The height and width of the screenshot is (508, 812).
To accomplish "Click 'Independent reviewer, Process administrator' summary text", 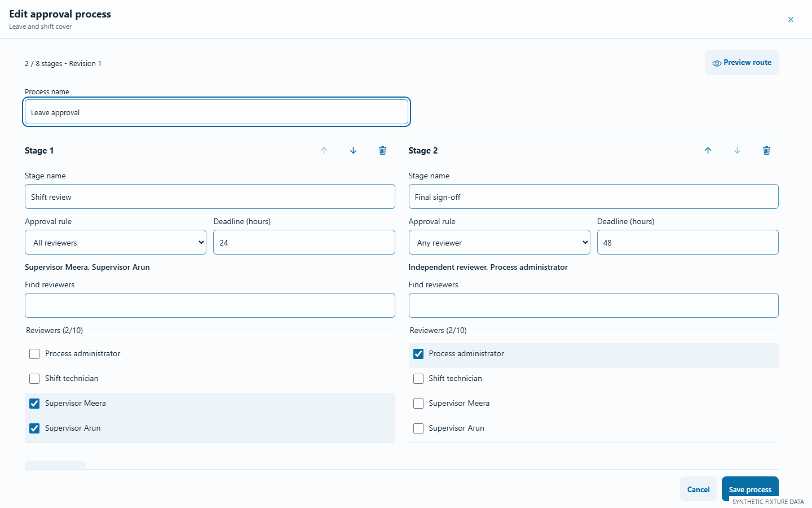I will click(488, 268).
